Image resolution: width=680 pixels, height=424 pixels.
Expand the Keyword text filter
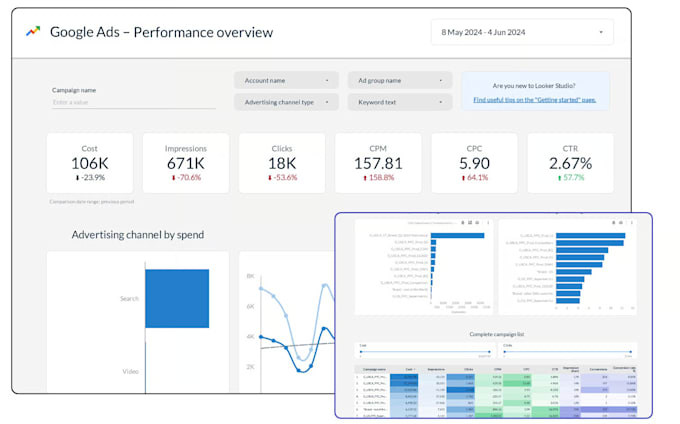(400, 102)
